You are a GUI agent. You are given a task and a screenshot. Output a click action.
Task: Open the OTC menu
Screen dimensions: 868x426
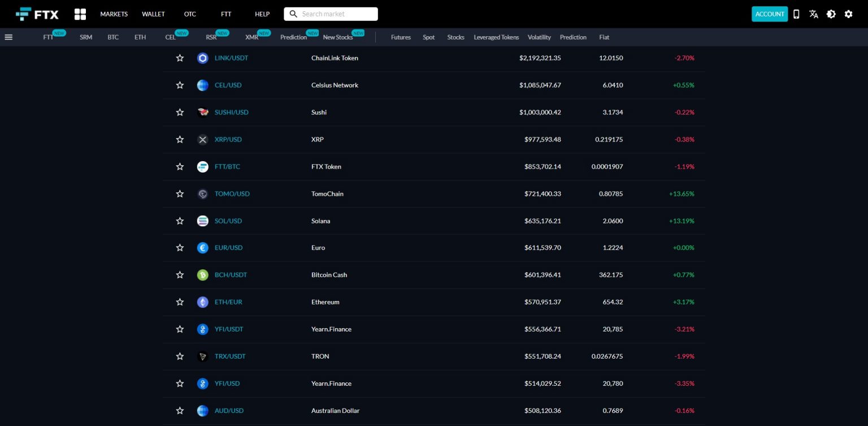tap(190, 14)
